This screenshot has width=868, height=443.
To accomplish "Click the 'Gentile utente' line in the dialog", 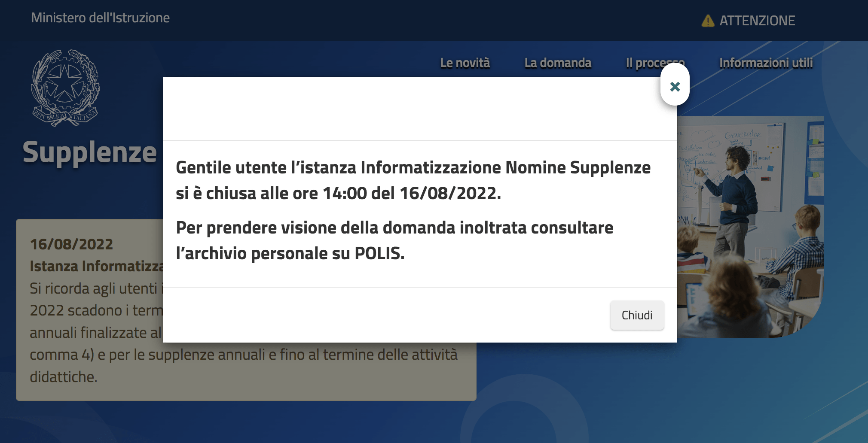I will tap(413, 167).
